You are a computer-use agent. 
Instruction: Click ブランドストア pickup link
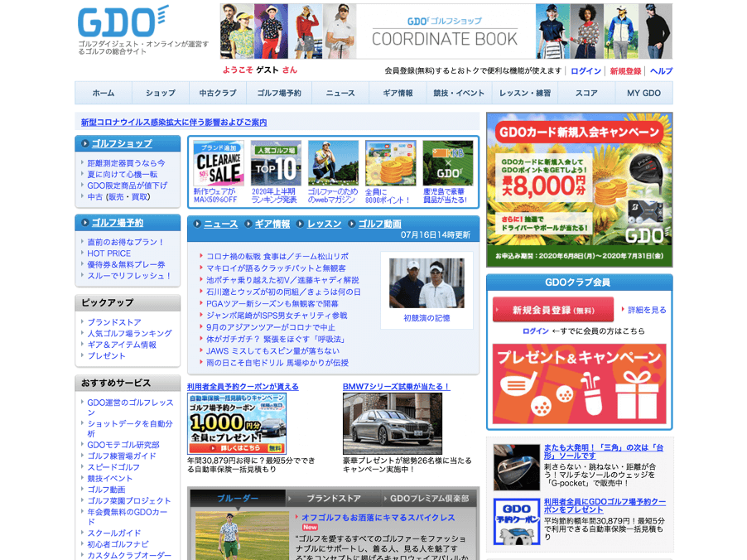click(113, 322)
